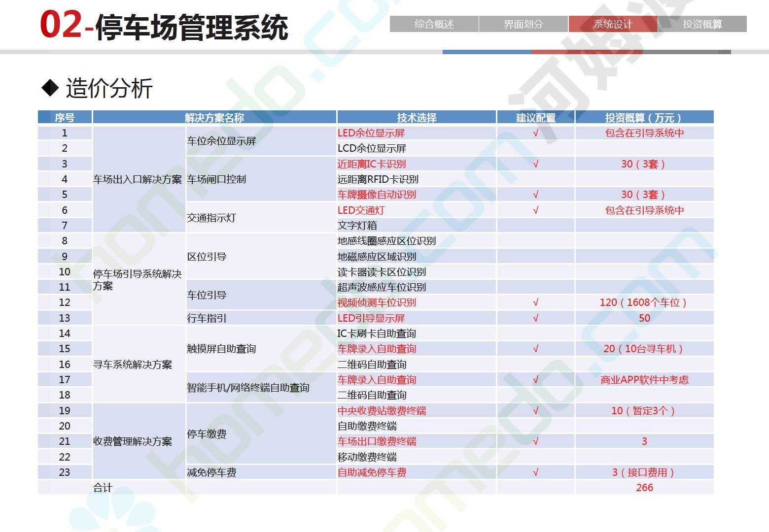
Task: Click the 商业APP软件中考虑 budget note
Action: (644, 380)
